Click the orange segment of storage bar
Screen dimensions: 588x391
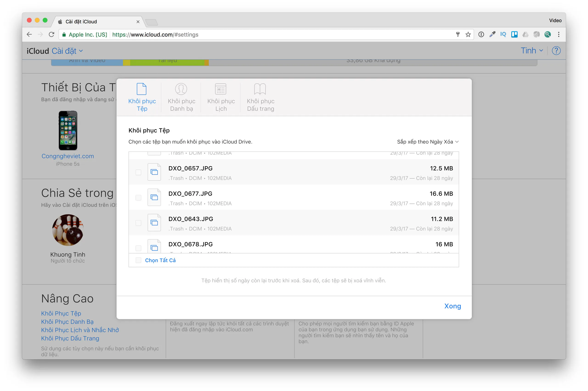tap(206, 62)
